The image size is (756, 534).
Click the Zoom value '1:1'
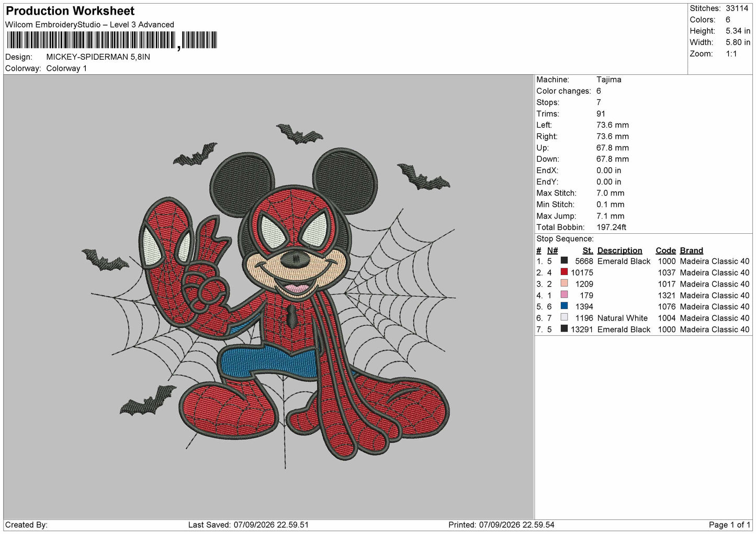coord(731,54)
